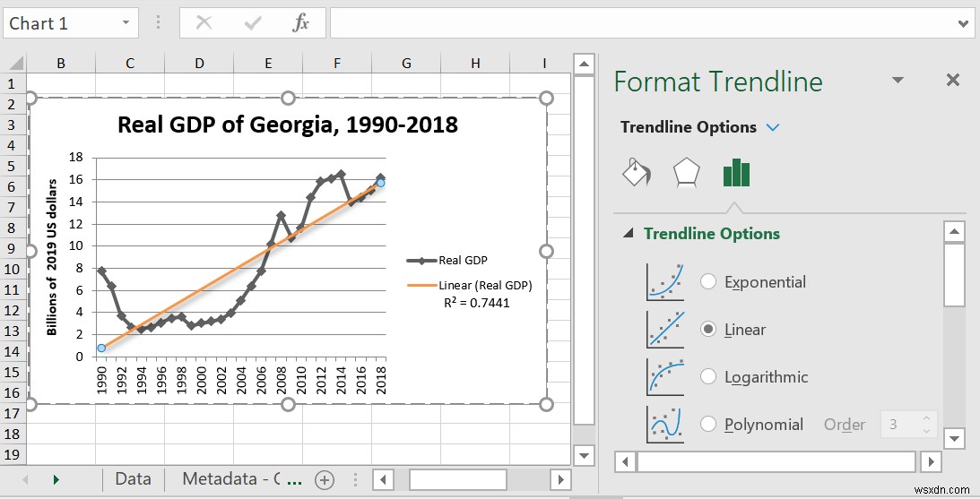Select row 18 header
980x499 pixels.
tap(12, 434)
